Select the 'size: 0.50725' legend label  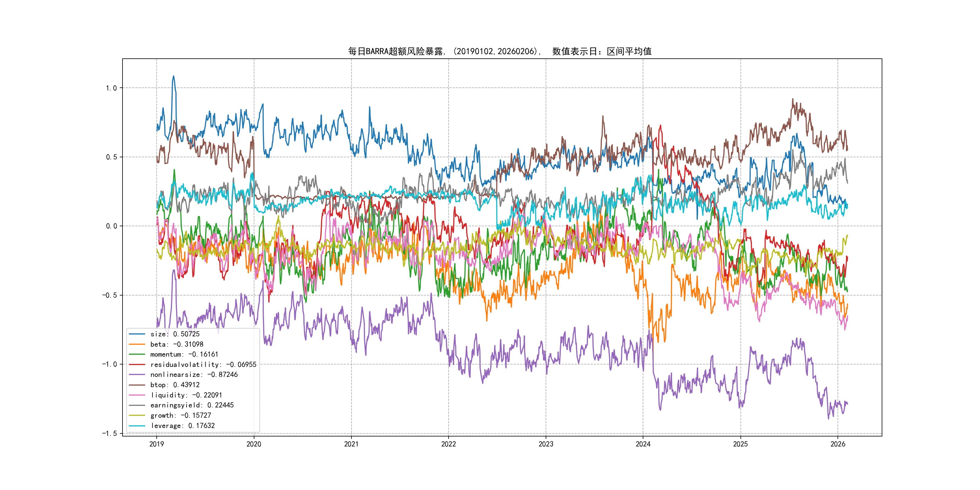click(x=175, y=334)
